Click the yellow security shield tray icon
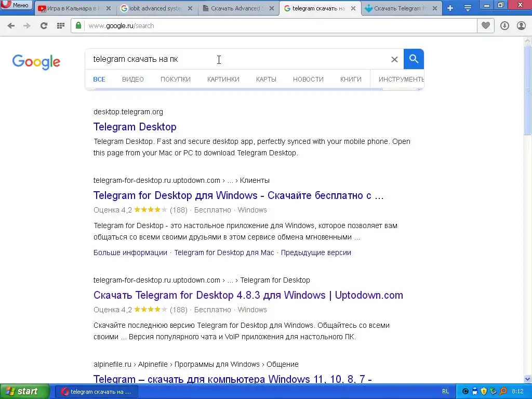Screen dimensions: 532x399 pyautogui.click(x=484, y=392)
